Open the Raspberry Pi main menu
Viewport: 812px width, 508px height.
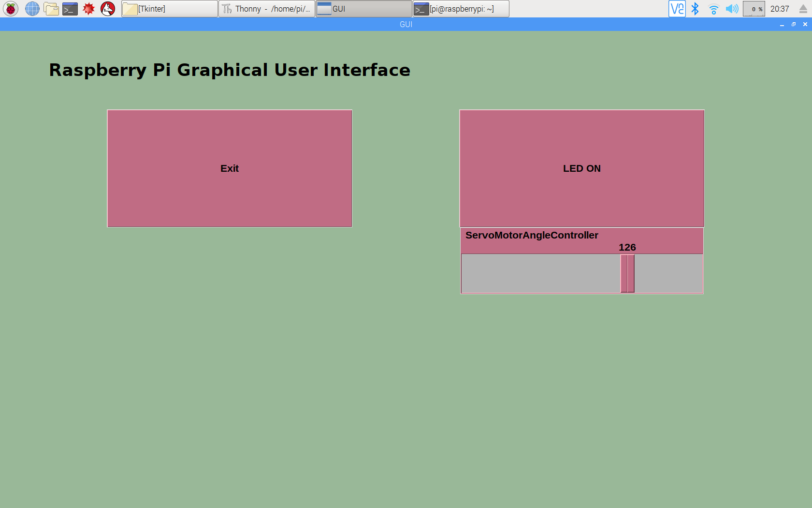pos(11,9)
